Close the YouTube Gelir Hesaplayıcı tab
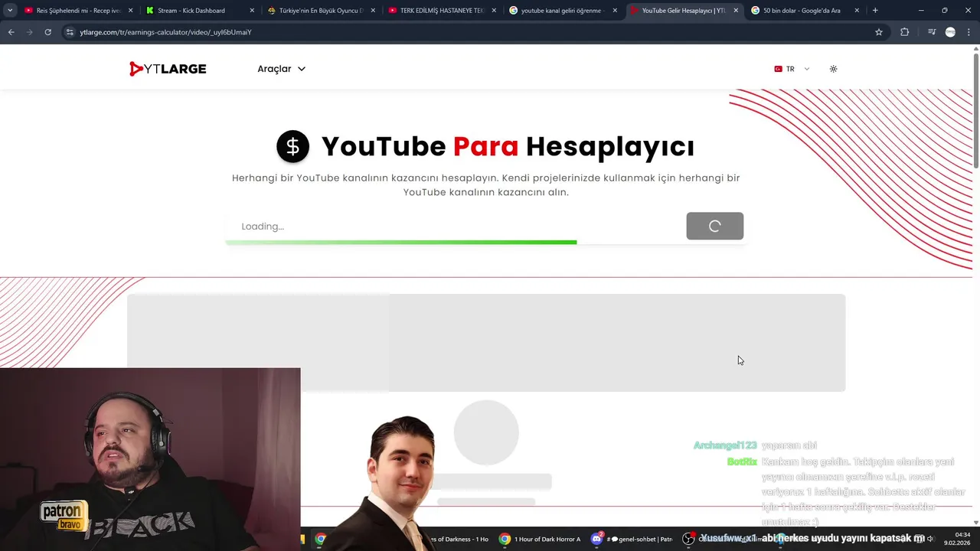This screenshot has height=551, width=980. (736, 11)
